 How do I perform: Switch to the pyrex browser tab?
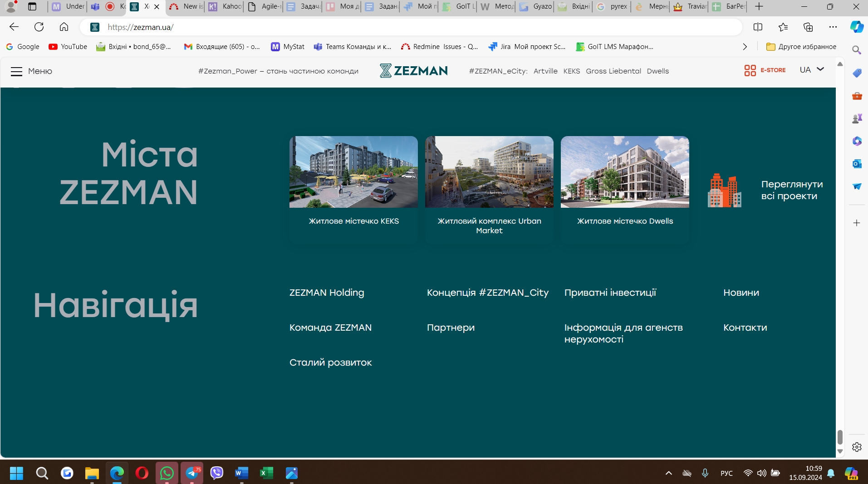coord(613,6)
